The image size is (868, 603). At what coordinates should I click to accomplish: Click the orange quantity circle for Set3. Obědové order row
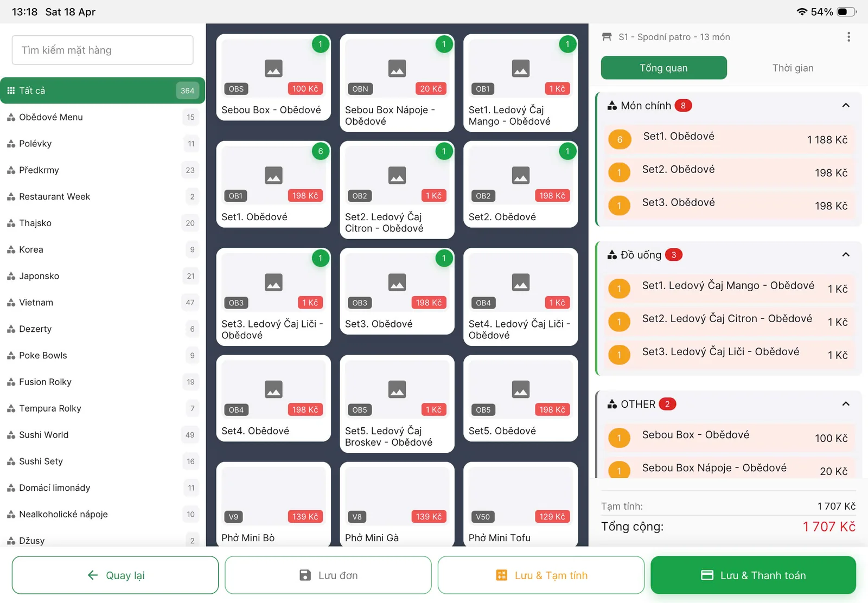tap(620, 206)
